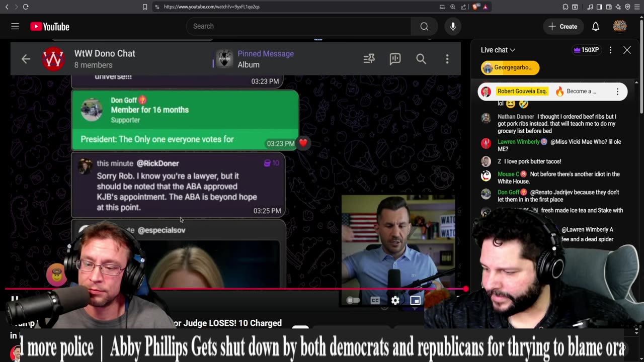
Task: Go back arrow in WtW Dono Chat
Action: pyautogui.click(x=26, y=59)
